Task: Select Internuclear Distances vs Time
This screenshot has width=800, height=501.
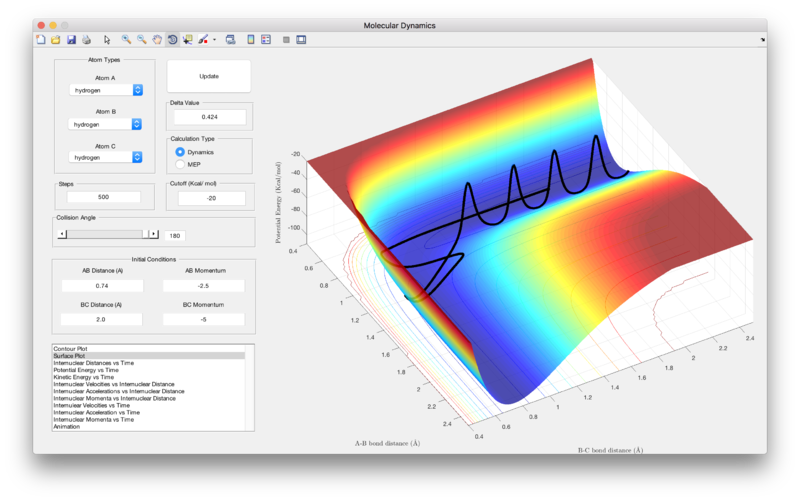Action: coord(94,363)
